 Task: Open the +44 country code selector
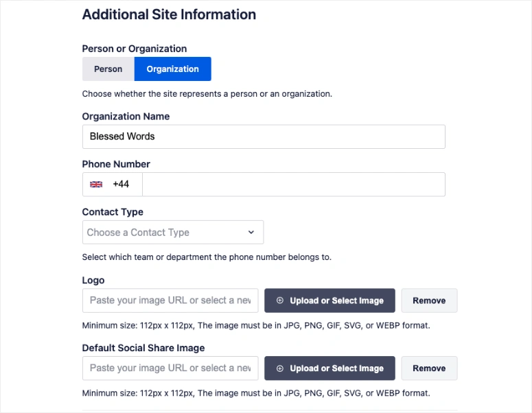pos(121,185)
